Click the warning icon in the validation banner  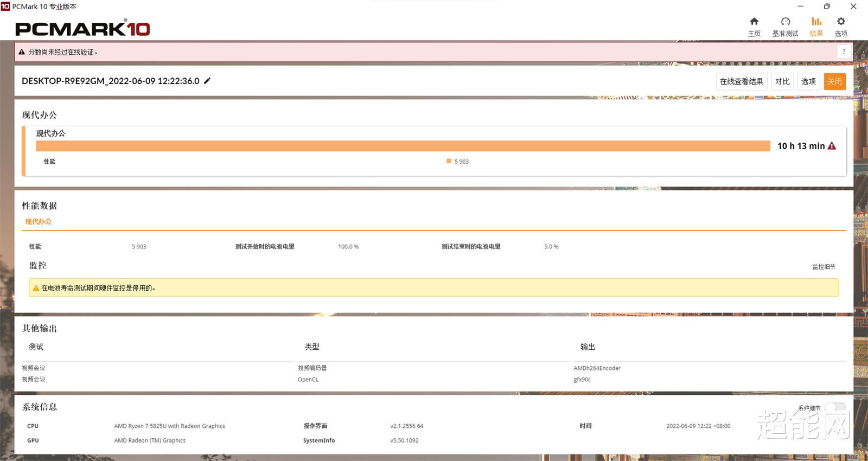[22, 52]
